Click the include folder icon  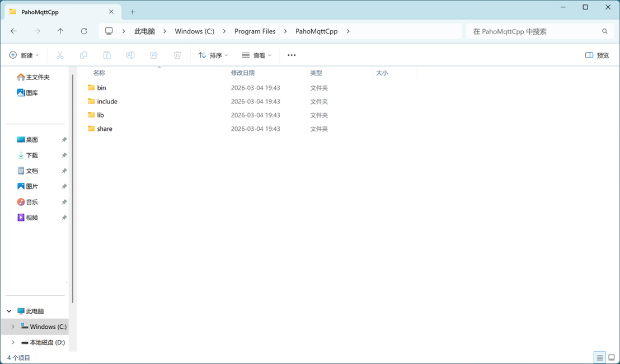[x=91, y=101]
